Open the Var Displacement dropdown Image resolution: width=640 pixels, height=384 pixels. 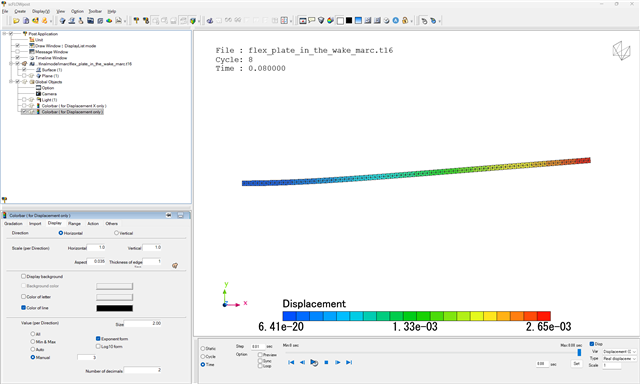pyautogui.click(x=620, y=351)
